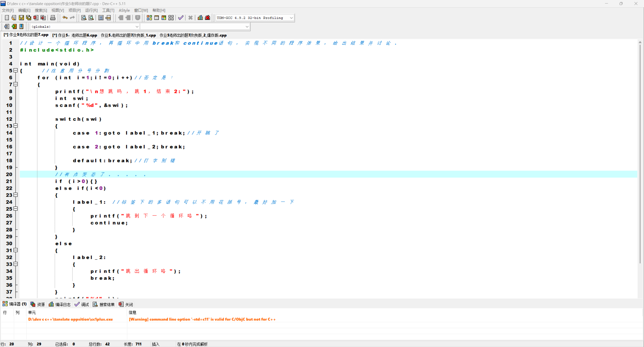This screenshot has width=644, height=347.
Task: Click the 关闭 button in bottom panel
Action: point(126,305)
